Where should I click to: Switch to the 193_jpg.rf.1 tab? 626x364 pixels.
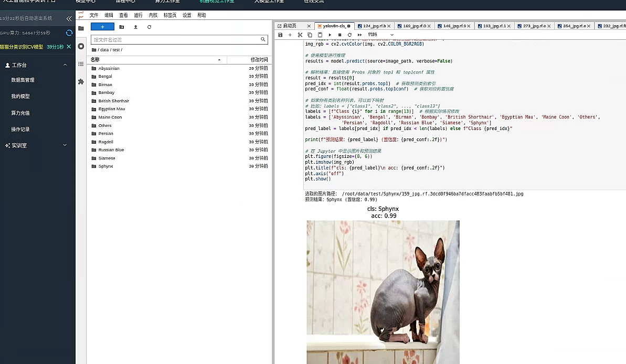pyautogui.click(x=494, y=26)
